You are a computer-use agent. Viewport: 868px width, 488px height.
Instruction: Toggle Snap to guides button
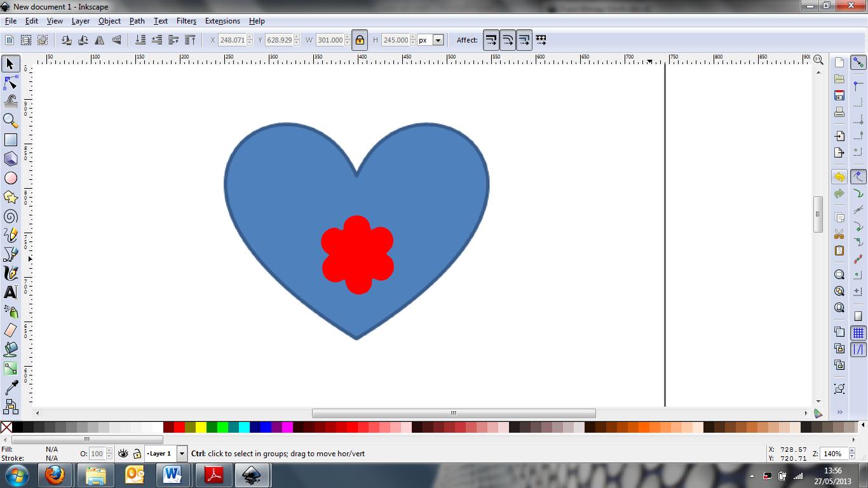click(x=858, y=349)
